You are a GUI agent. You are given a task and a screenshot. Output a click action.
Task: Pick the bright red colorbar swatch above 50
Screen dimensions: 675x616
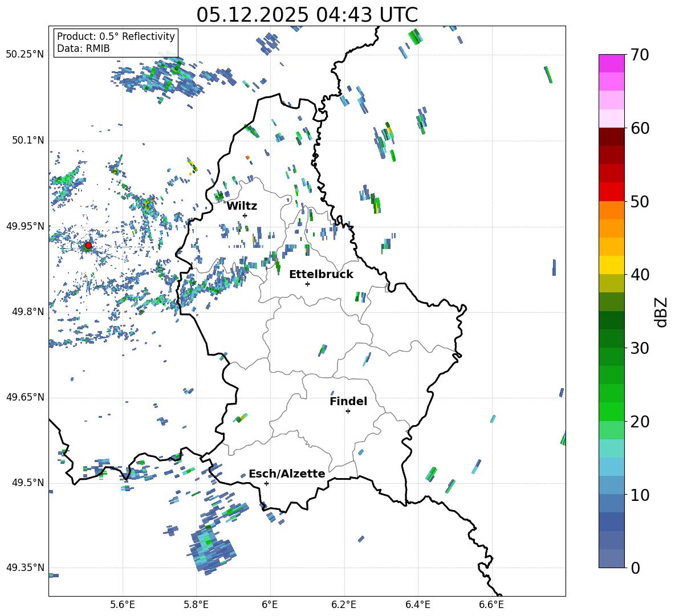click(x=612, y=191)
